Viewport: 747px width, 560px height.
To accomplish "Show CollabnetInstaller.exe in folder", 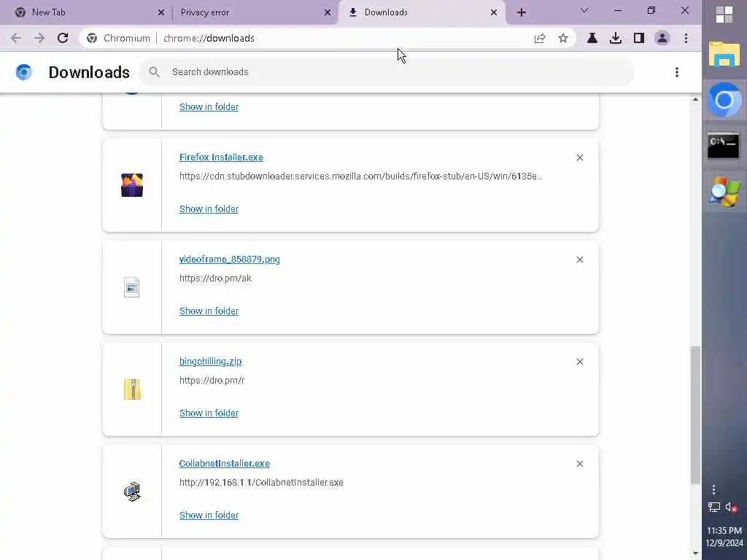I will click(x=209, y=516).
